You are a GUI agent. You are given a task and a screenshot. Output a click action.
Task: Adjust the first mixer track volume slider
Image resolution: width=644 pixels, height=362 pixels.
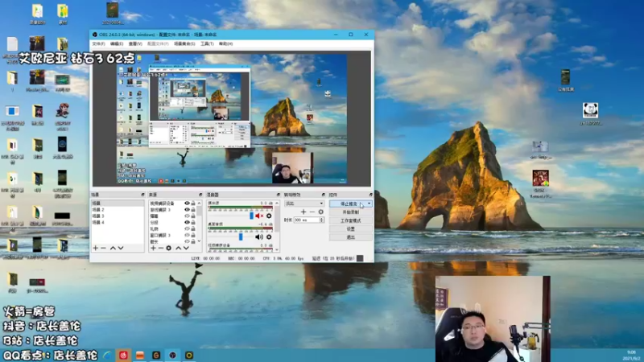click(x=252, y=216)
